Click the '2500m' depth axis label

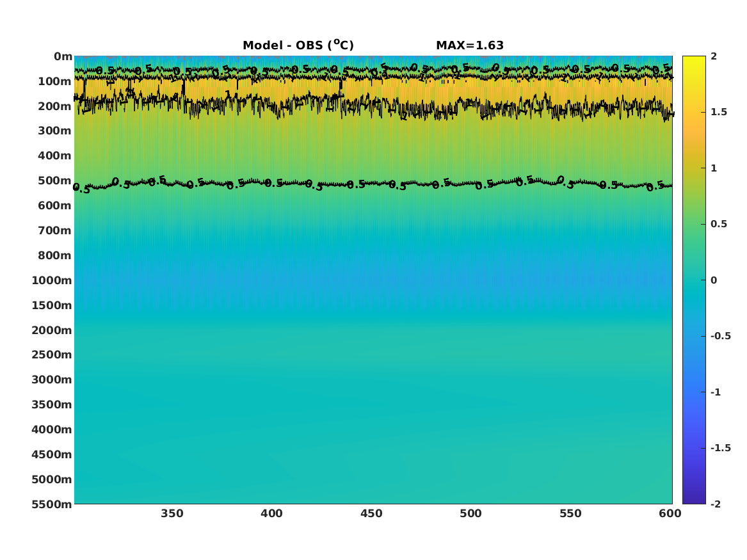click(x=52, y=355)
